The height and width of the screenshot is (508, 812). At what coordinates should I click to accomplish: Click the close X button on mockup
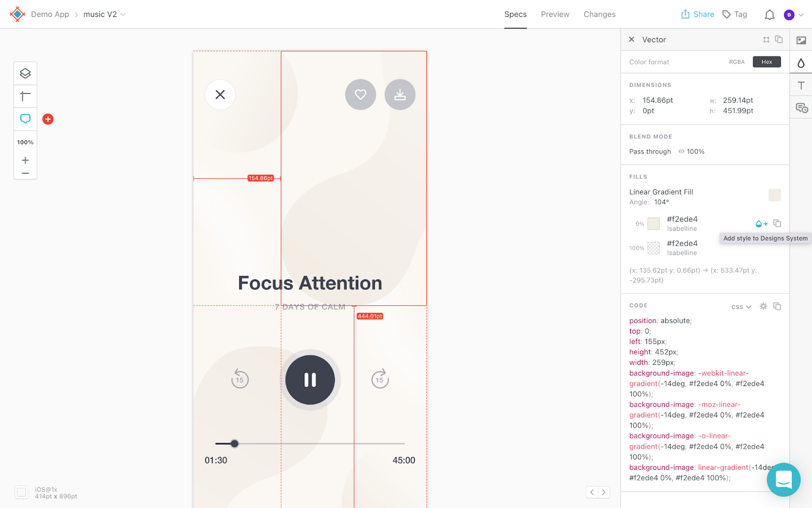coord(220,94)
